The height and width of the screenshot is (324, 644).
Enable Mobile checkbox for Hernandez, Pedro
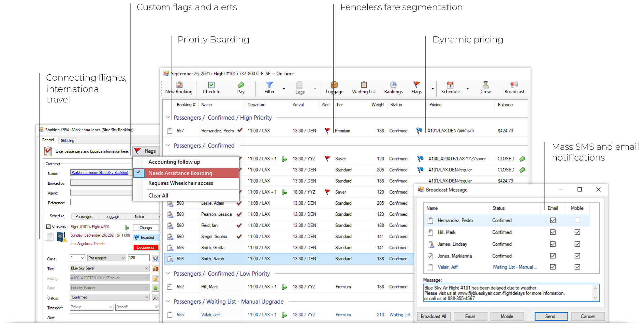tap(577, 220)
